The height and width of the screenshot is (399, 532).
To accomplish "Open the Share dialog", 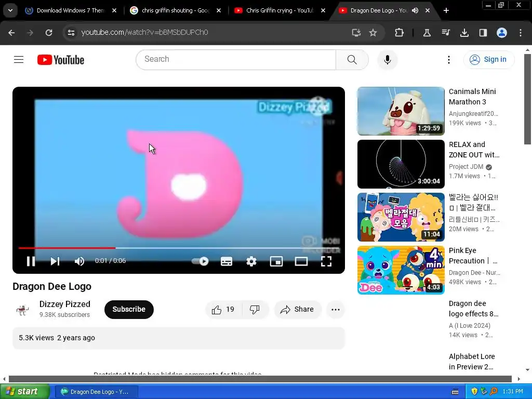I will tap(297, 309).
